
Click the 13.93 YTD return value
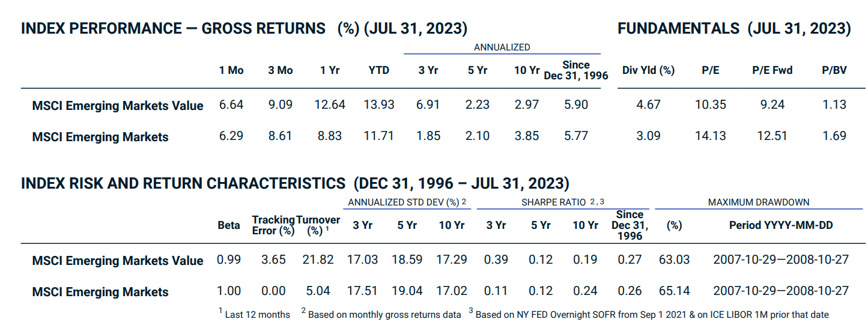[379, 105]
